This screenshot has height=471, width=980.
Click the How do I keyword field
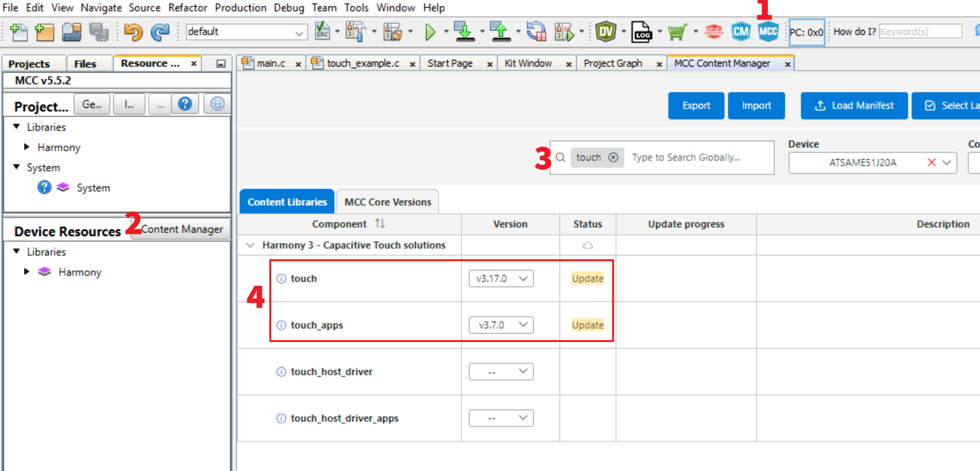920,32
